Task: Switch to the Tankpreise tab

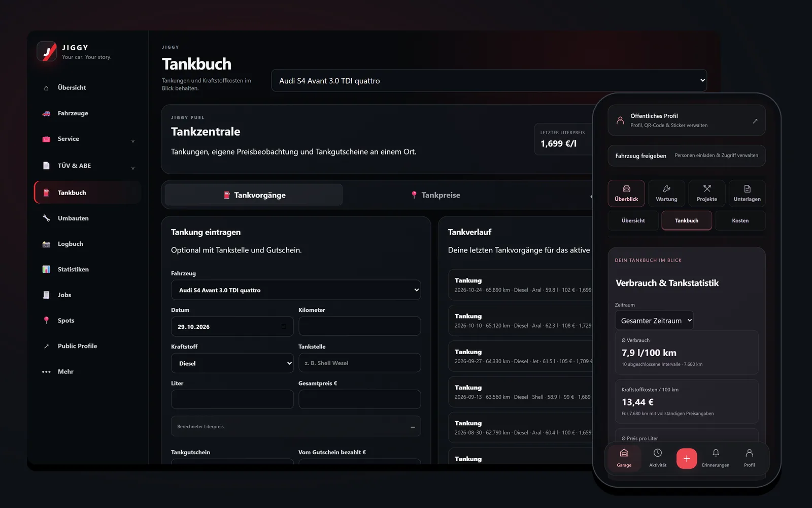Action: [x=435, y=195]
